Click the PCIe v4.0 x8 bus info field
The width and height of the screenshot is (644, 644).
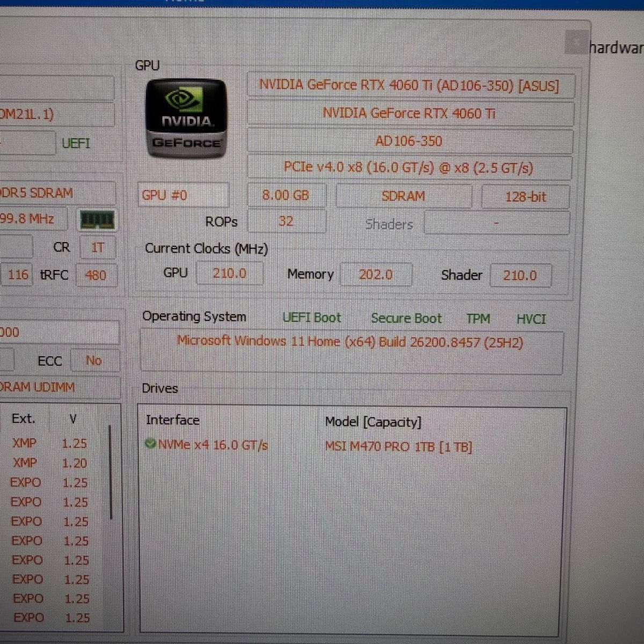click(x=409, y=168)
